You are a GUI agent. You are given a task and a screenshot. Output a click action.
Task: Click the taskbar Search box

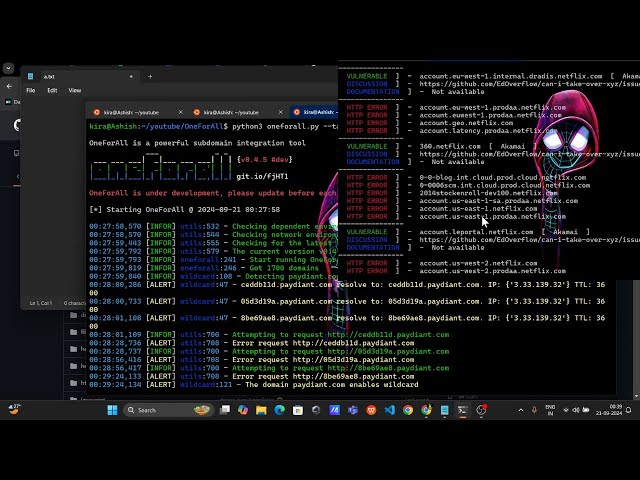click(x=168, y=410)
